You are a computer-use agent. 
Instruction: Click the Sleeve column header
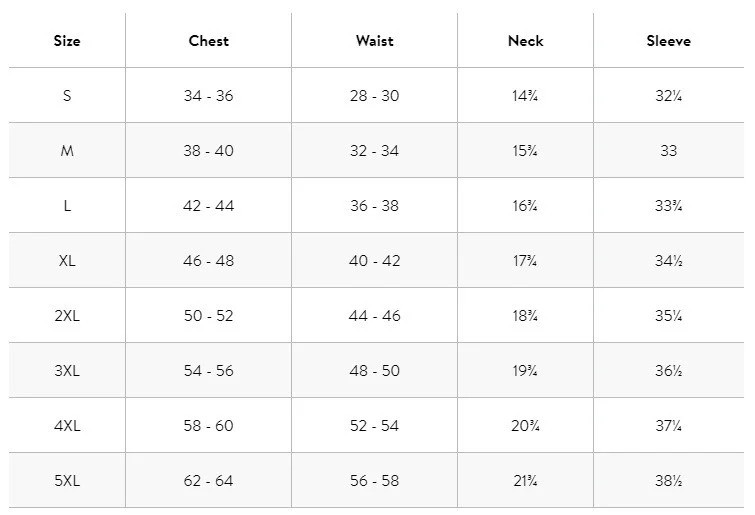tap(668, 41)
